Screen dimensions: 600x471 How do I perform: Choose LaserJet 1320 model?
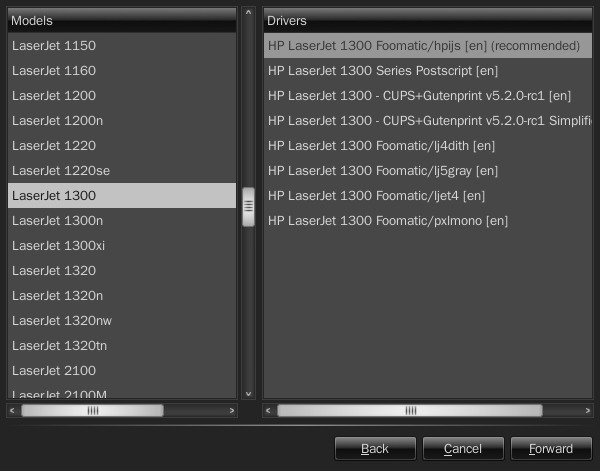pyautogui.click(x=122, y=271)
